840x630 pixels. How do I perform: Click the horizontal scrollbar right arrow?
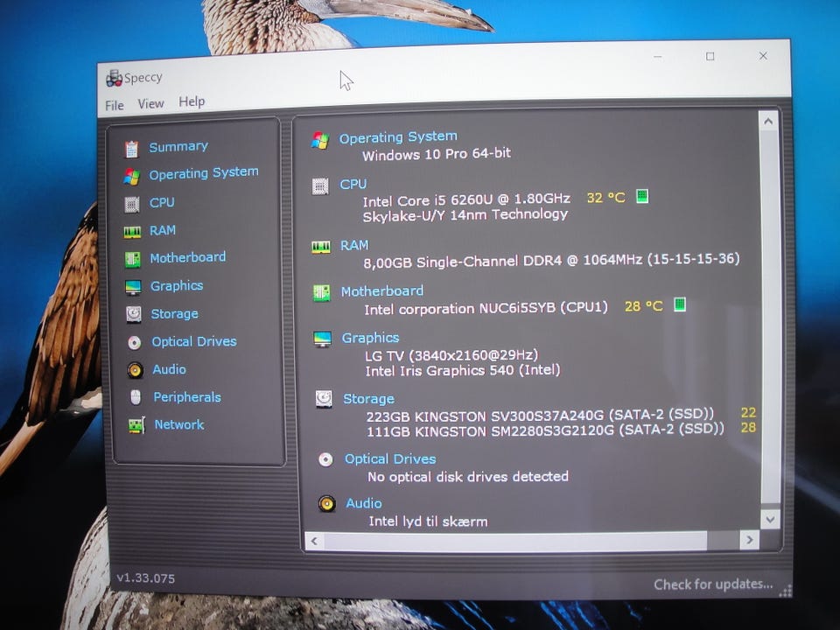[x=750, y=540]
